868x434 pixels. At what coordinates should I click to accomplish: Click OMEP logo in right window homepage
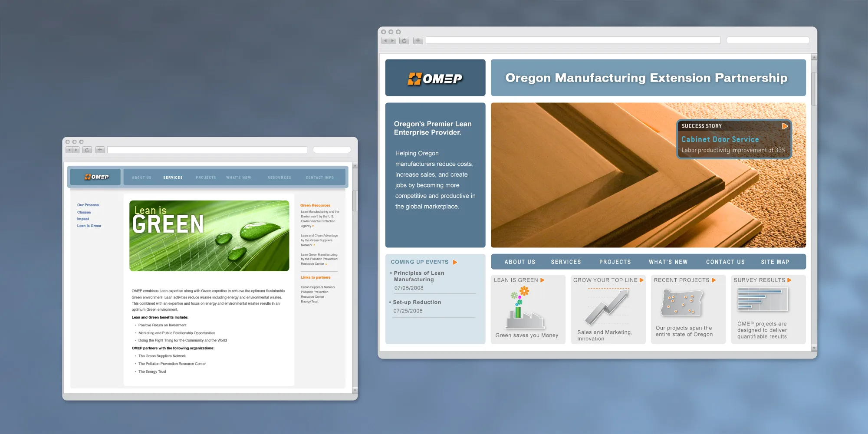(x=435, y=79)
